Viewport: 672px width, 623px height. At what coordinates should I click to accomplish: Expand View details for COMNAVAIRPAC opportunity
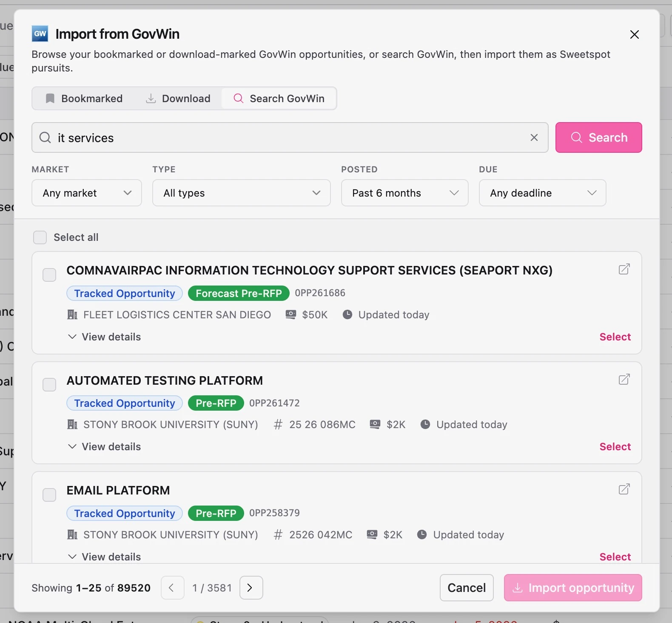104,337
